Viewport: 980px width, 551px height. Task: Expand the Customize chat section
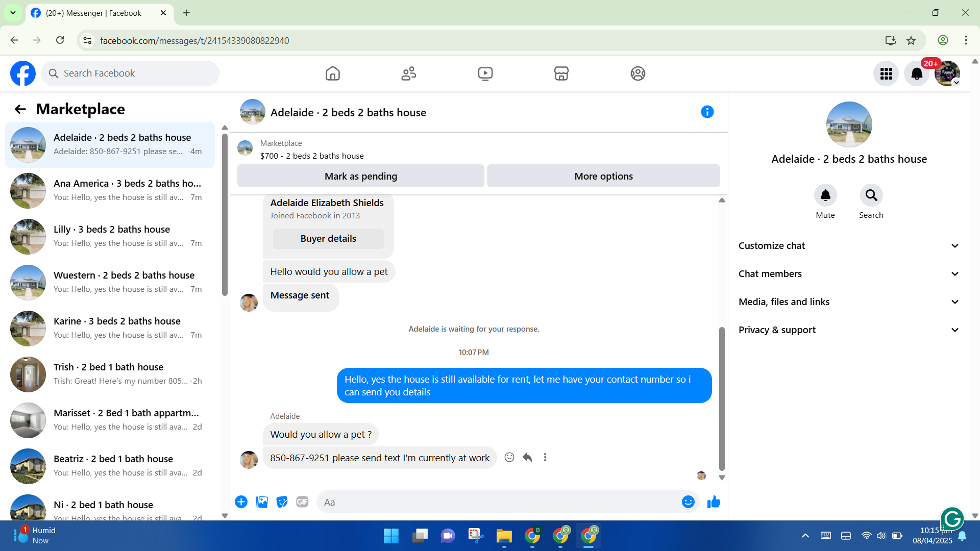click(849, 246)
